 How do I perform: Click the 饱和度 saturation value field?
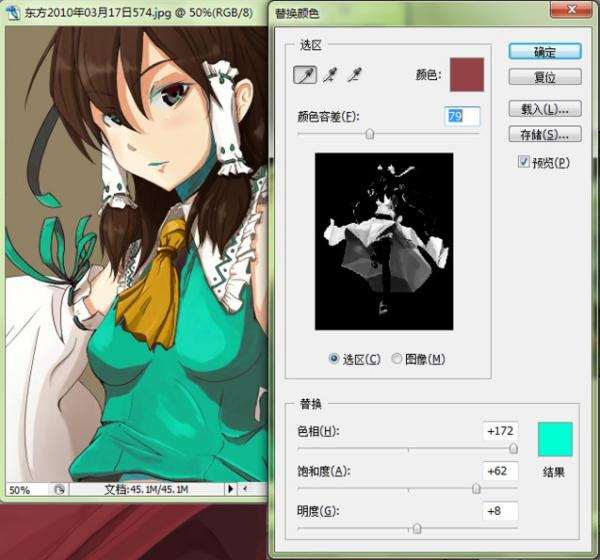(x=500, y=471)
